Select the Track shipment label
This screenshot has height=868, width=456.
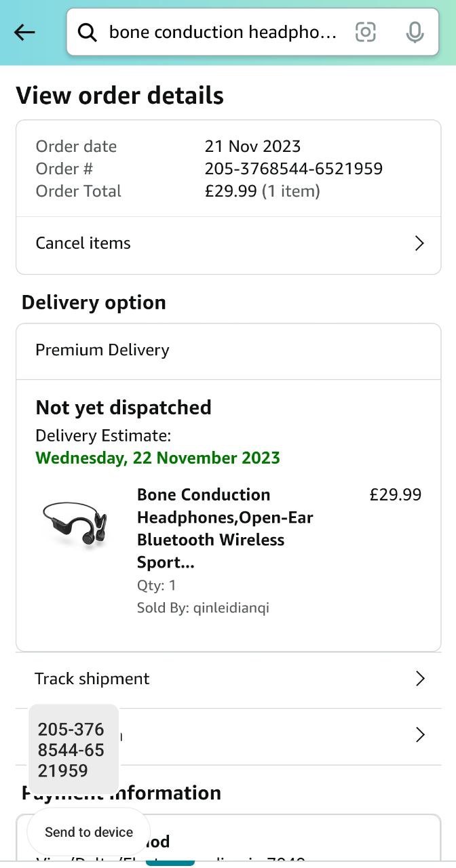point(92,679)
